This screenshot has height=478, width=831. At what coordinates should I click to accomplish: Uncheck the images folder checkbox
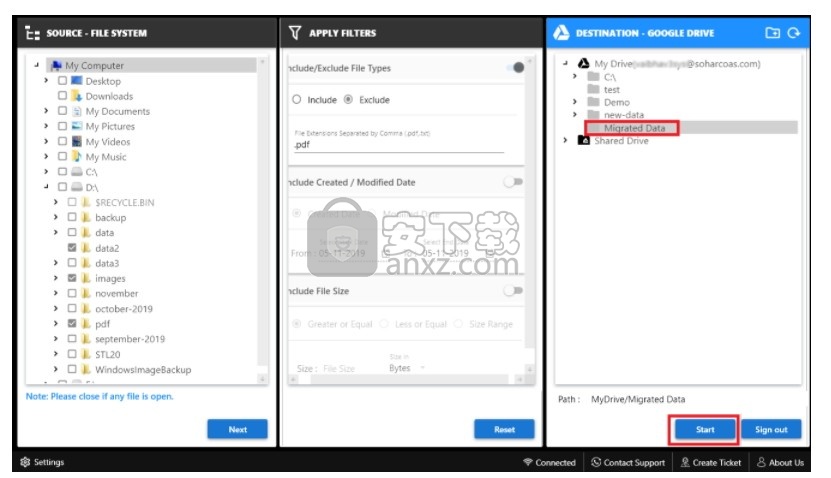[x=72, y=278]
